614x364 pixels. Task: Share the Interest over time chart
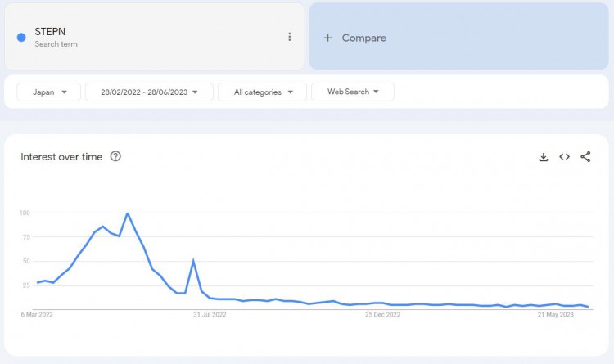(x=585, y=157)
